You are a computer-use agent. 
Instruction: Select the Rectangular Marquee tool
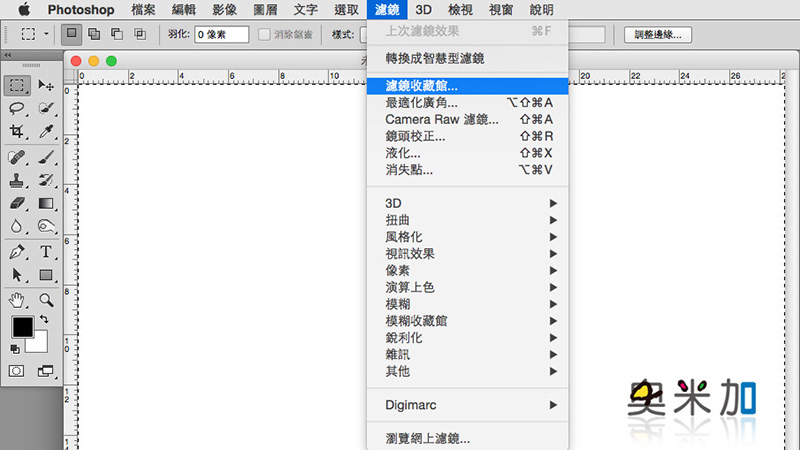tap(17, 85)
